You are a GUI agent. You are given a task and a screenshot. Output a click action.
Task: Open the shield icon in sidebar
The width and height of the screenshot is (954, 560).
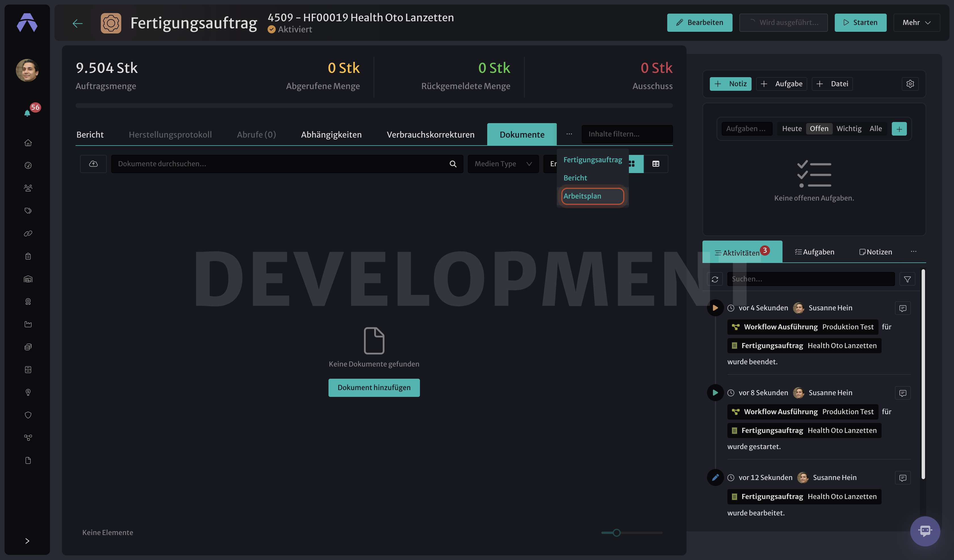(28, 415)
